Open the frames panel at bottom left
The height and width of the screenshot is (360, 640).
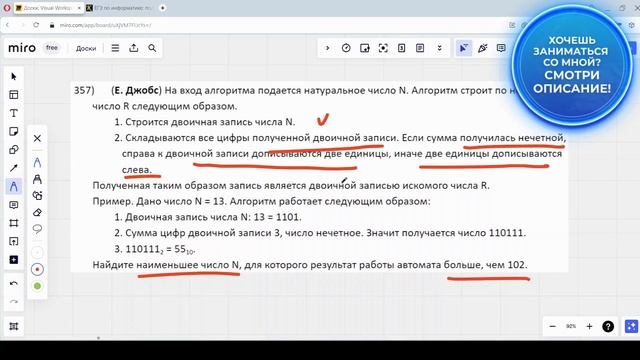click(13, 326)
